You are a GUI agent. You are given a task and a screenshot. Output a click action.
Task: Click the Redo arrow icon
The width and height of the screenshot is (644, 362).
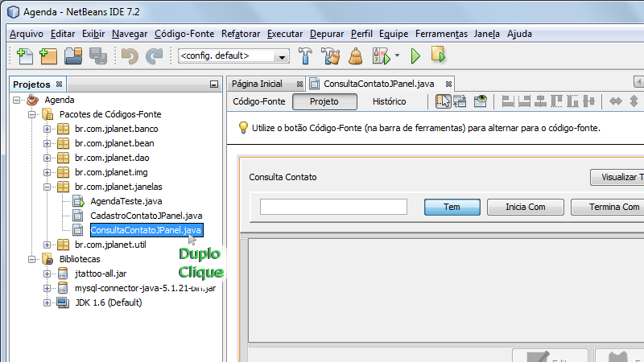tap(155, 56)
